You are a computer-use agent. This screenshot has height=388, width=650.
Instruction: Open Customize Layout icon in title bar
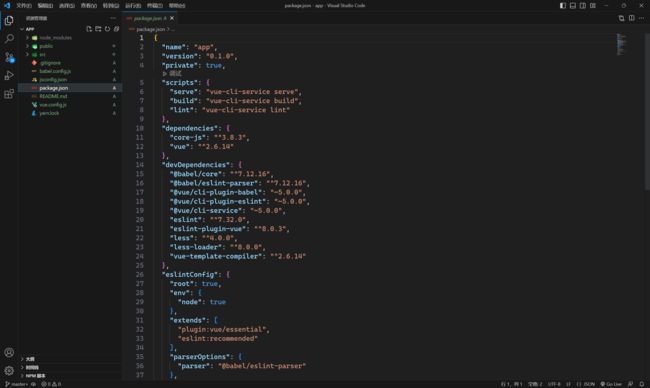593,5
